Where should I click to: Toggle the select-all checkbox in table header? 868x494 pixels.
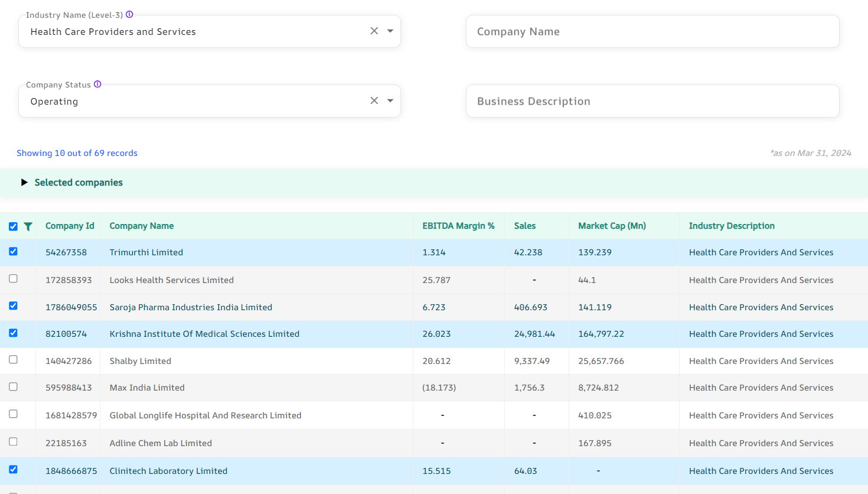pyautogui.click(x=13, y=226)
